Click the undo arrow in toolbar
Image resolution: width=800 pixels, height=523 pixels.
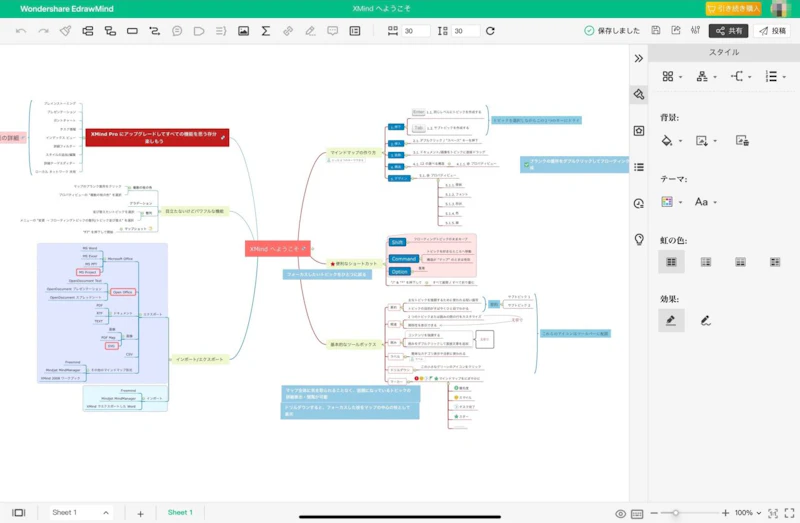click(21, 31)
